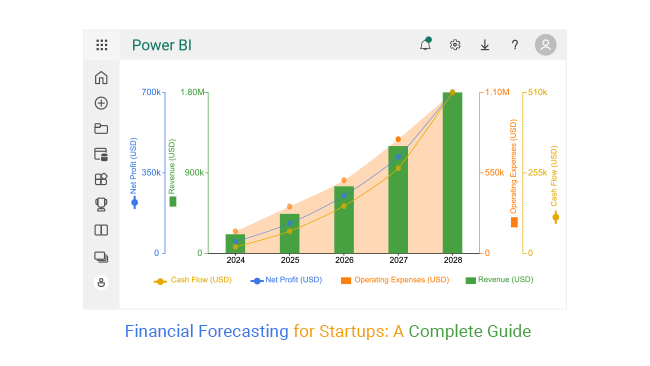Go to Home in sidebar

coord(101,78)
